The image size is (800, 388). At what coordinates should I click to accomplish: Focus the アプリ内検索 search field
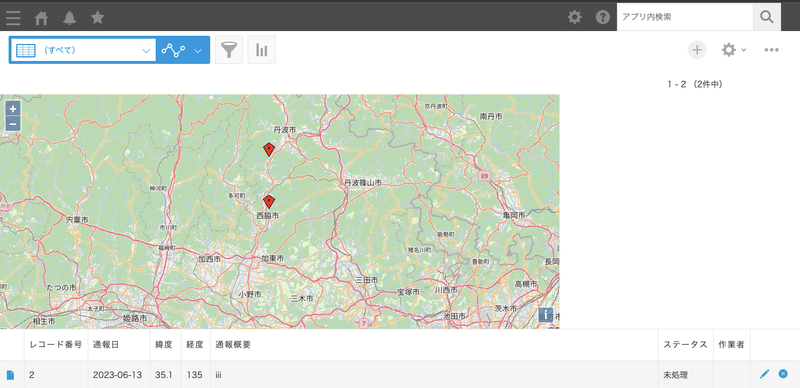coord(685,17)
